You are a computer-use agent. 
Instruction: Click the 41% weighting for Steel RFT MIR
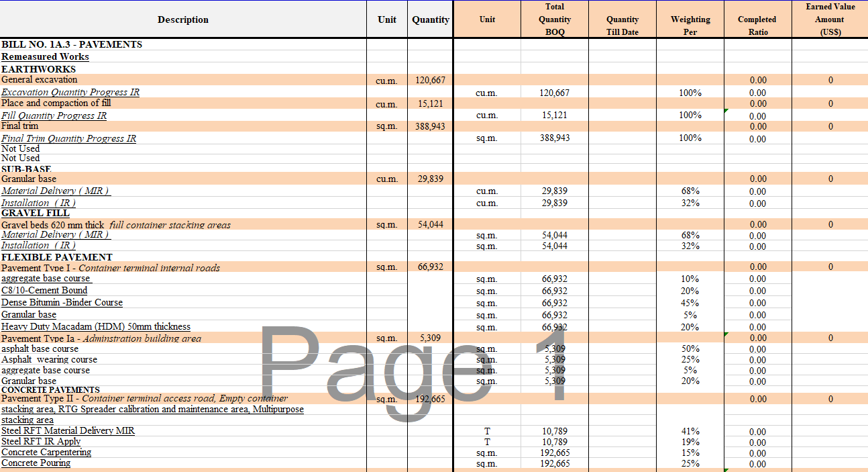(x=690, y=431)
